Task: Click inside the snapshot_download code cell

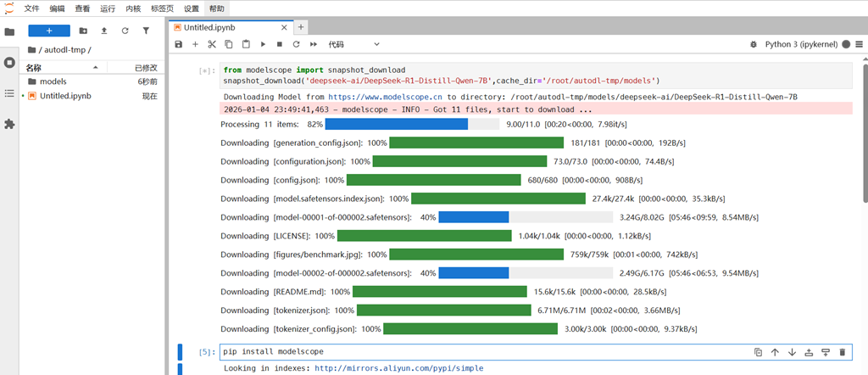Action: pyautogui.click(x=536, y=76)
